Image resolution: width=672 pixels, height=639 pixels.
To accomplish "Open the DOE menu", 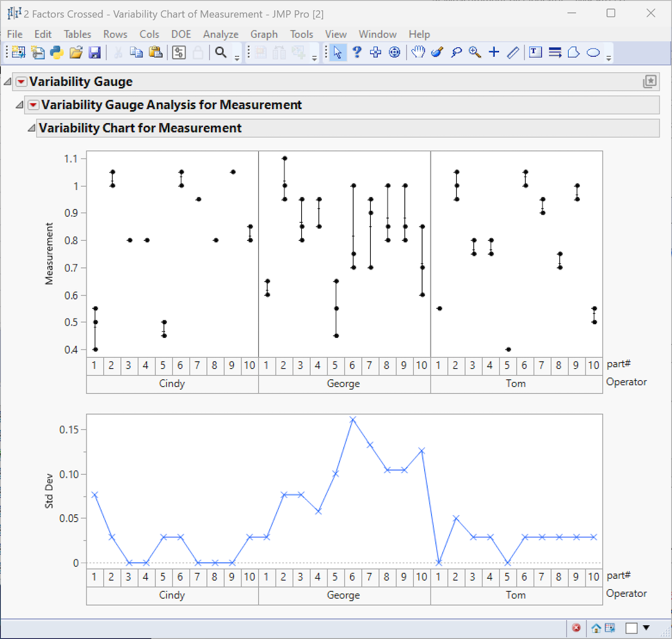I will point(181,34).
